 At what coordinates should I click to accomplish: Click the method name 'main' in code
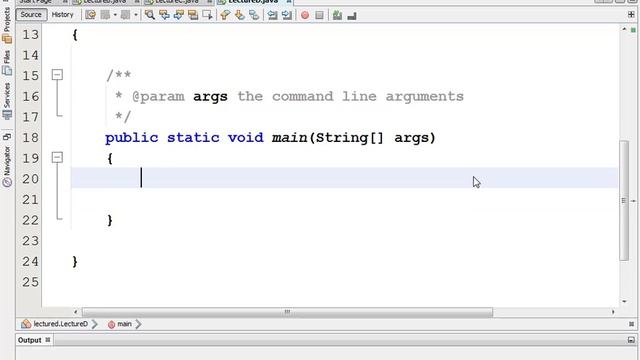click(289, 138)
